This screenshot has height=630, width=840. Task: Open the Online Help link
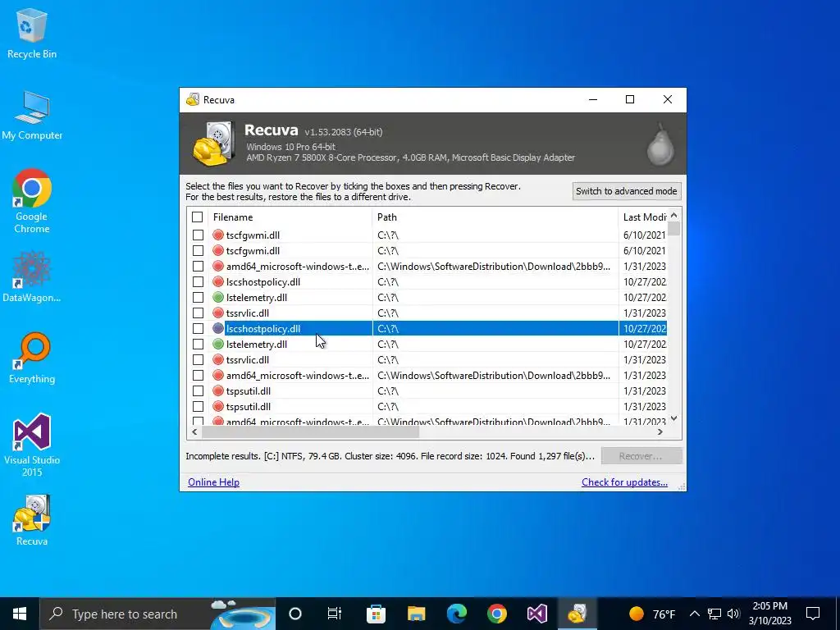pyautogui.click(x=213, y=482)
